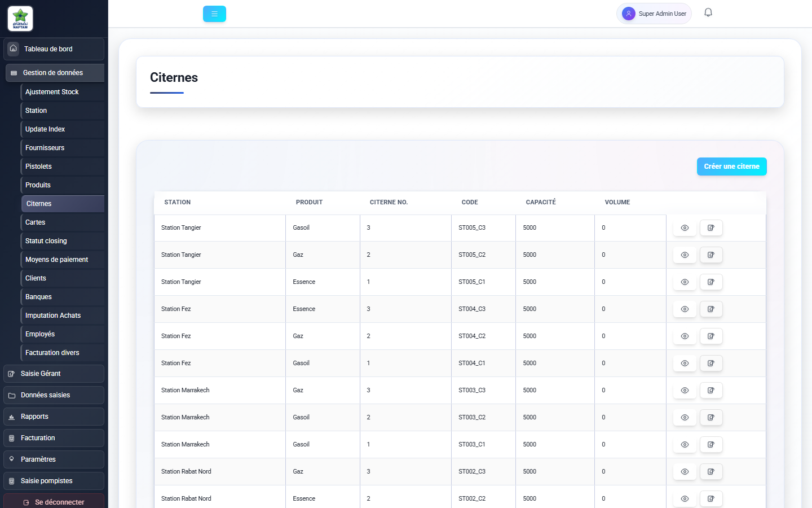Viewport: 812px width, 508px height.
Task: Navigate to Pistolets
Action: 62,167
